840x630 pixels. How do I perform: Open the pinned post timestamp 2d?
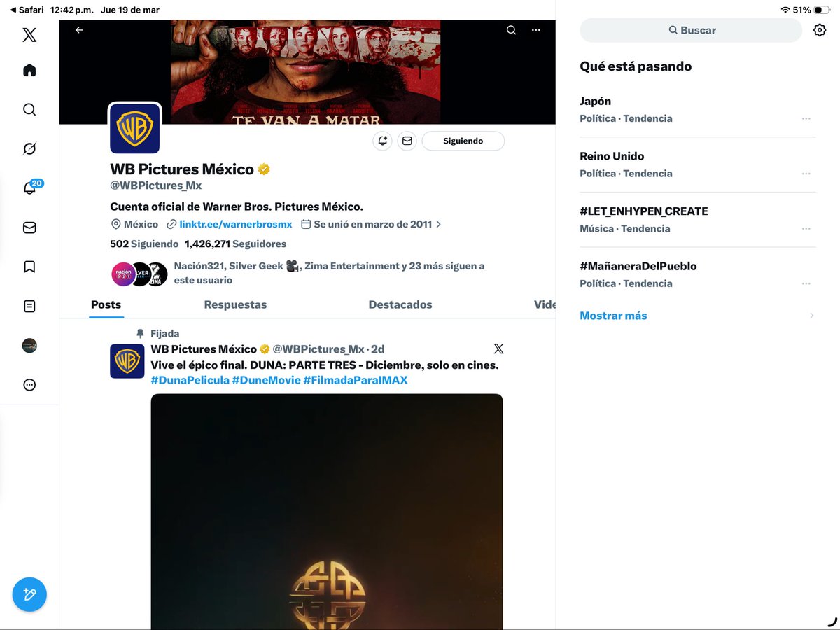click(378, 349)
